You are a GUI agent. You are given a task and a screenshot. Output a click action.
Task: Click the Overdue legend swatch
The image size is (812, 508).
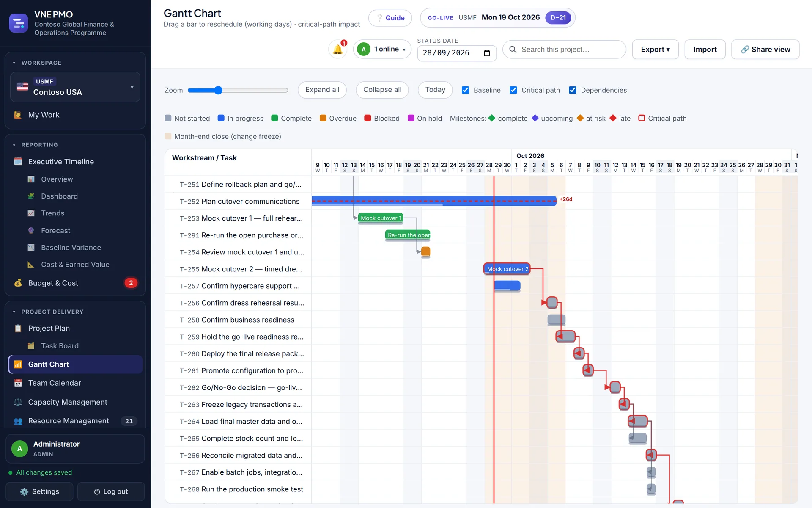pyautogui.click(x=323, y=119)
